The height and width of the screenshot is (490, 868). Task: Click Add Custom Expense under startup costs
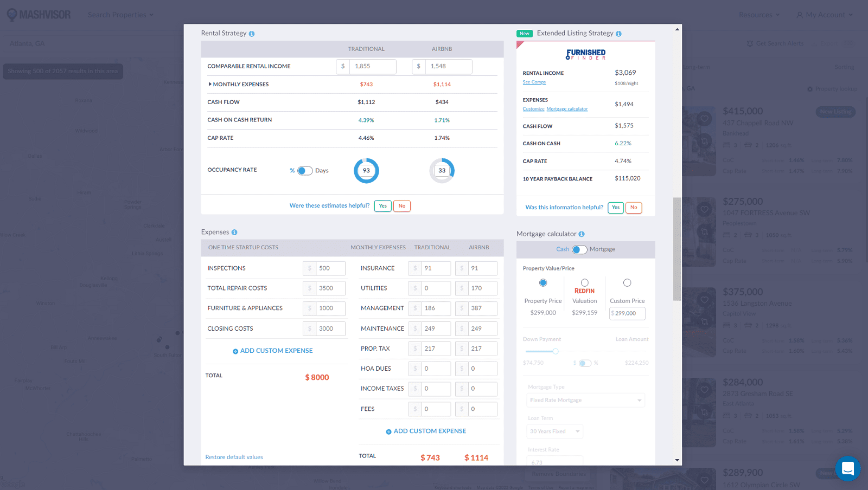273,351
